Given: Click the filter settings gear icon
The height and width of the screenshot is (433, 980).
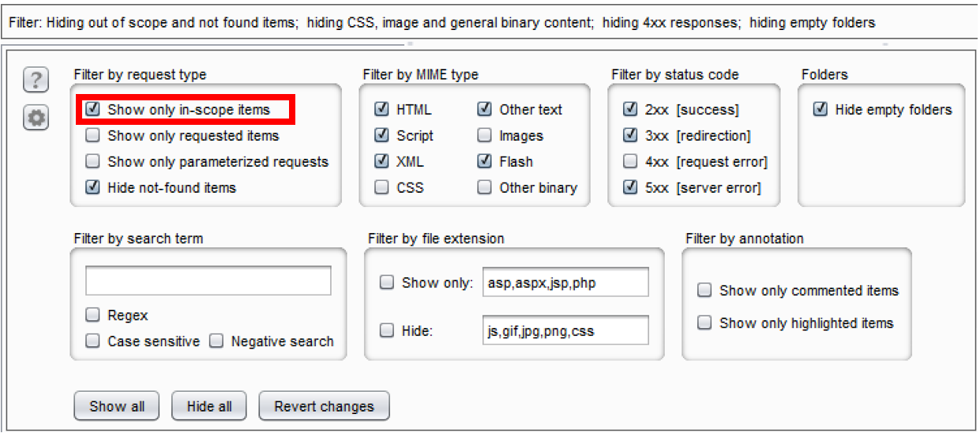Looking at the screenshot, I should (x=36, y=118).
